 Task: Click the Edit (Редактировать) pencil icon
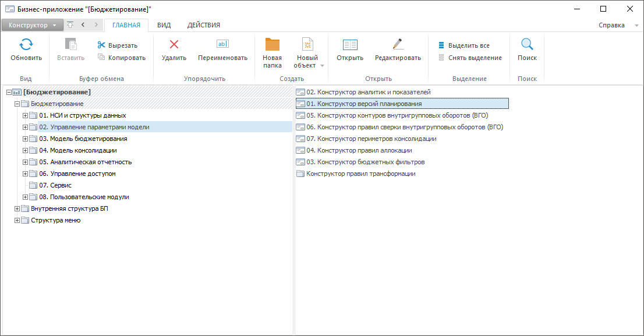click(x=398, y=44)
